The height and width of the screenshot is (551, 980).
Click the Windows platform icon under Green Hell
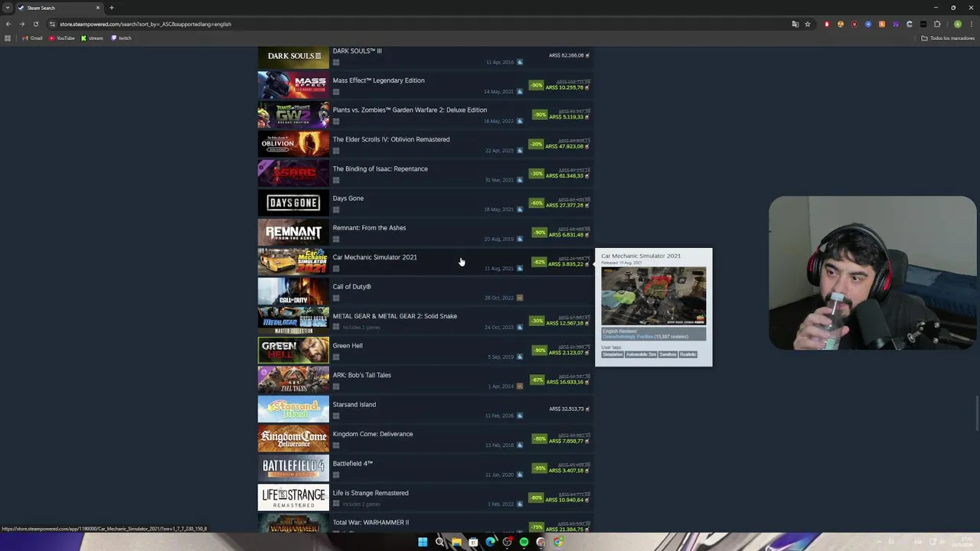pyautogui.click(x=335, y=357)
